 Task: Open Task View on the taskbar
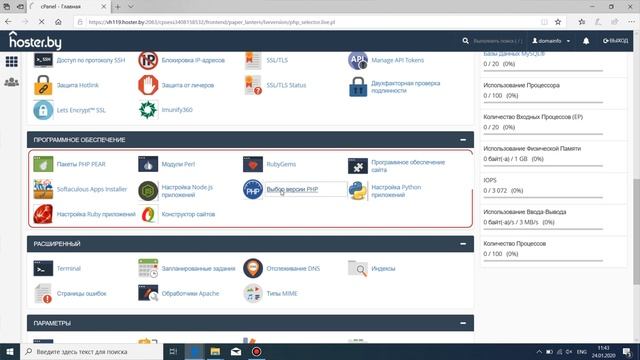(173, 352)
